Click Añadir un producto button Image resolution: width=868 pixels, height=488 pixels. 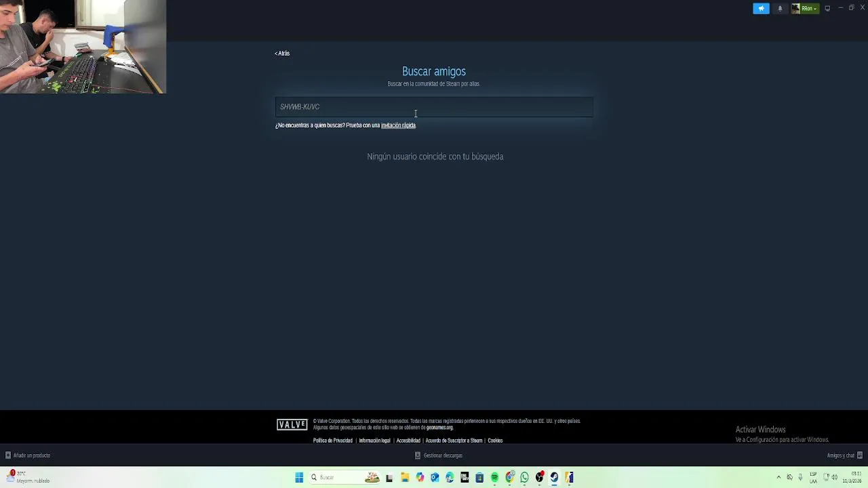(x=28, y=455)
